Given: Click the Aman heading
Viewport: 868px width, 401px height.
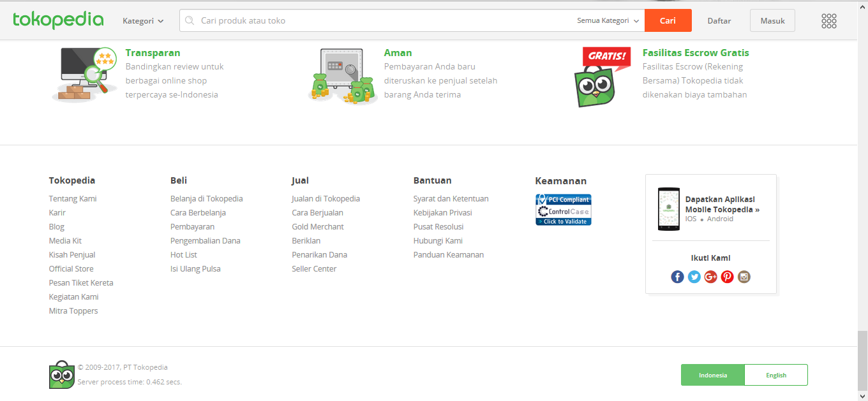Looking at the screenshot, I should [x=398, y=52].
